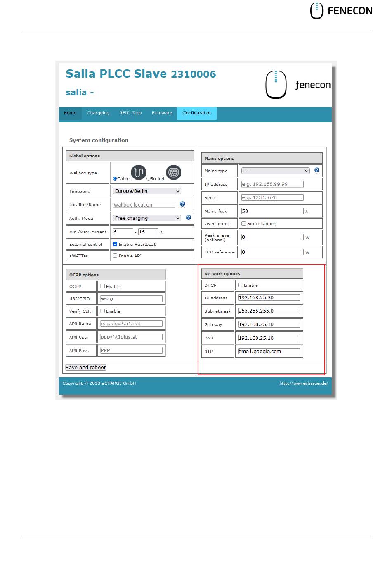Go to the Home tab

pos(70,113)
